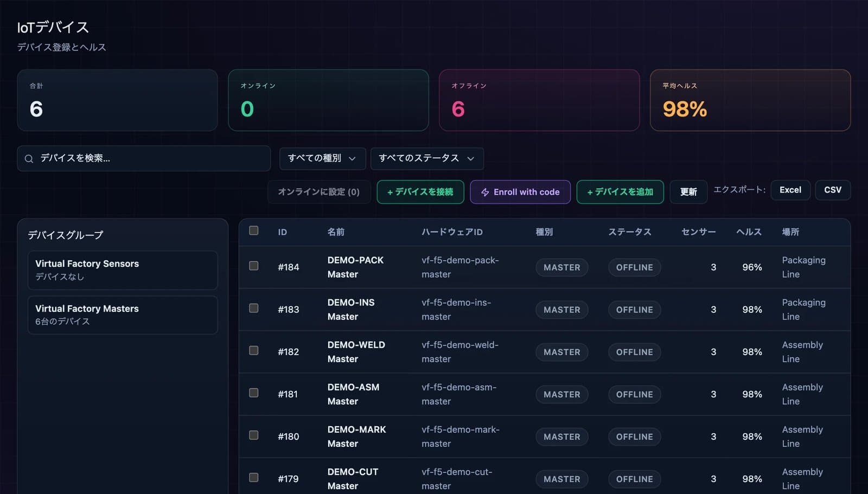This screenshot has width=868, height=494.
Task: Click the ヘルス column header
Action: pos(749,232)
